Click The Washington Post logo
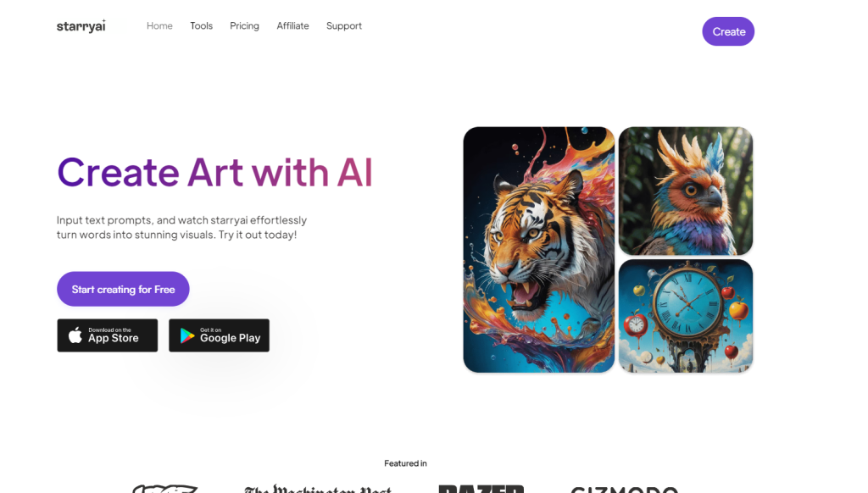 [x=319, y=489]
